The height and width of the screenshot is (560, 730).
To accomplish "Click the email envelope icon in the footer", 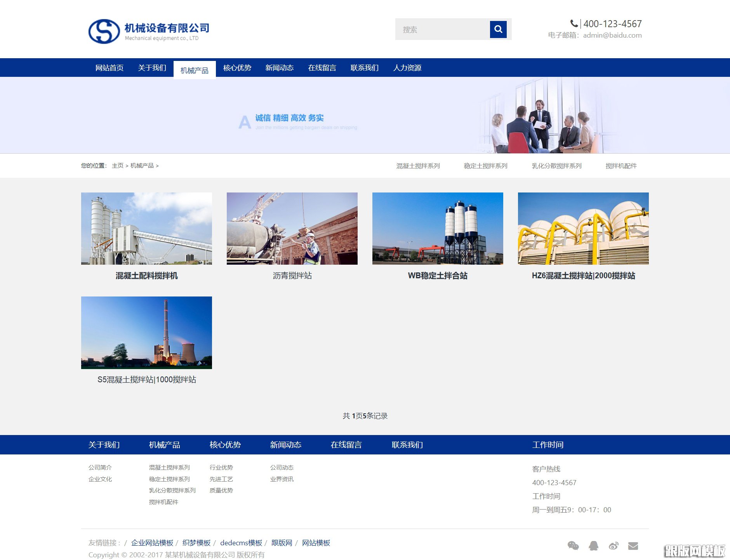I will tap(634, 545).
